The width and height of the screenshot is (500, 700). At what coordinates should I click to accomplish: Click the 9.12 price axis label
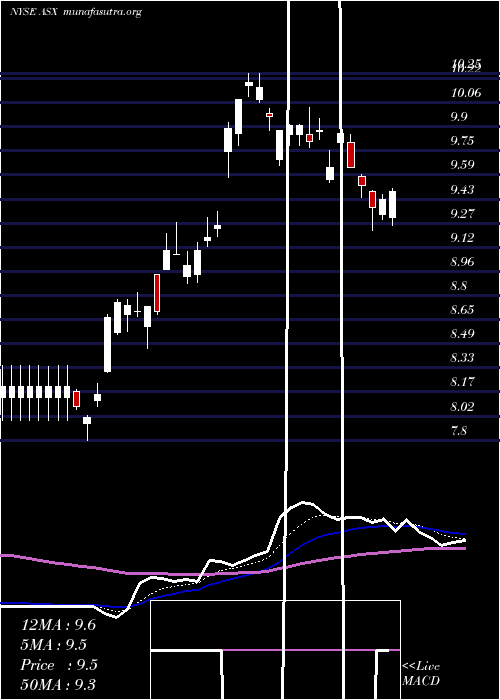pos(462,238)
